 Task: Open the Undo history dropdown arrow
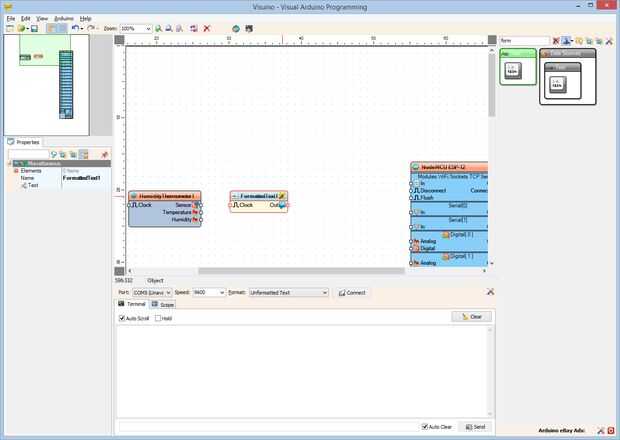click(x=82, y=28)
